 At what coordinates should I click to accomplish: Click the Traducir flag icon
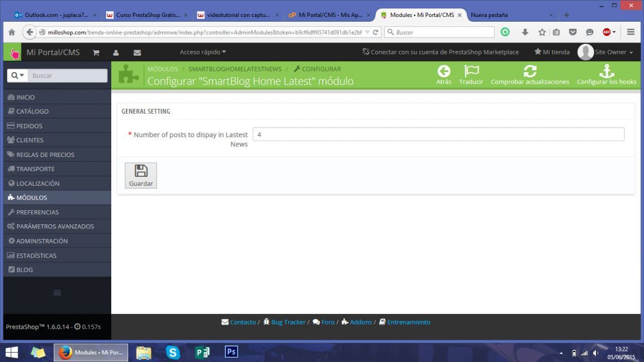(471, 71)
